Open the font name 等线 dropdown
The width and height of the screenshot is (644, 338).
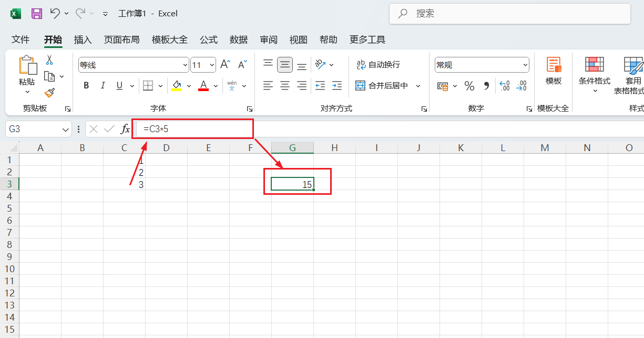click(x=185, y=65)
